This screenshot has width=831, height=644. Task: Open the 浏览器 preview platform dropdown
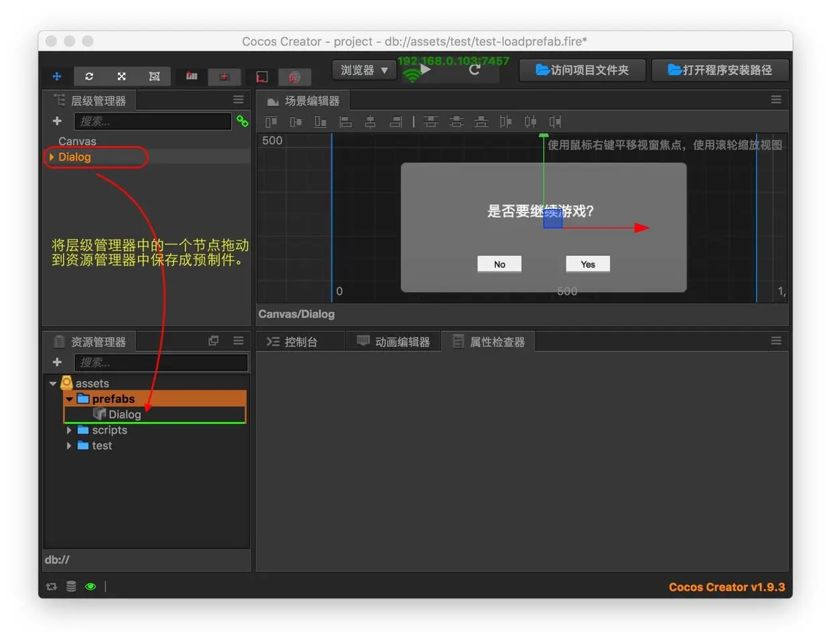[364, 70]
